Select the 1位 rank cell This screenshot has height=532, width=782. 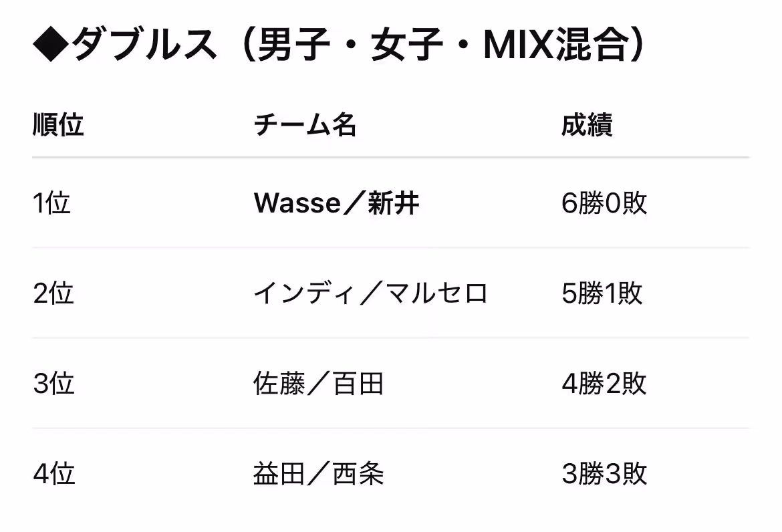click(x=52, y=203)
